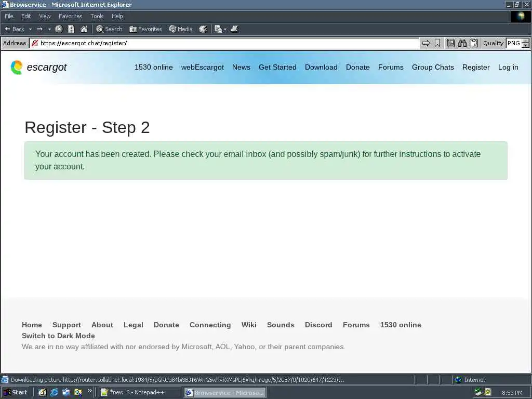Click Donate in the footer

166,325
